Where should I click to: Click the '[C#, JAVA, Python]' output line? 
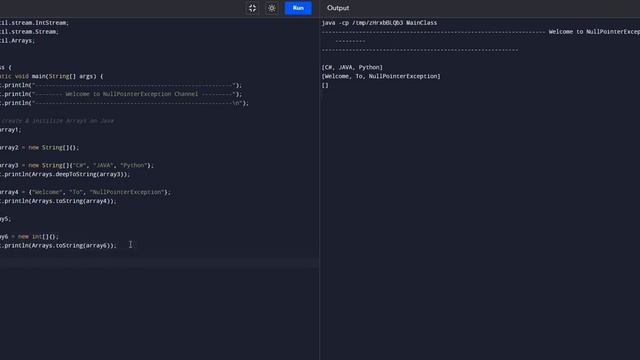click(x=352, y=67)
